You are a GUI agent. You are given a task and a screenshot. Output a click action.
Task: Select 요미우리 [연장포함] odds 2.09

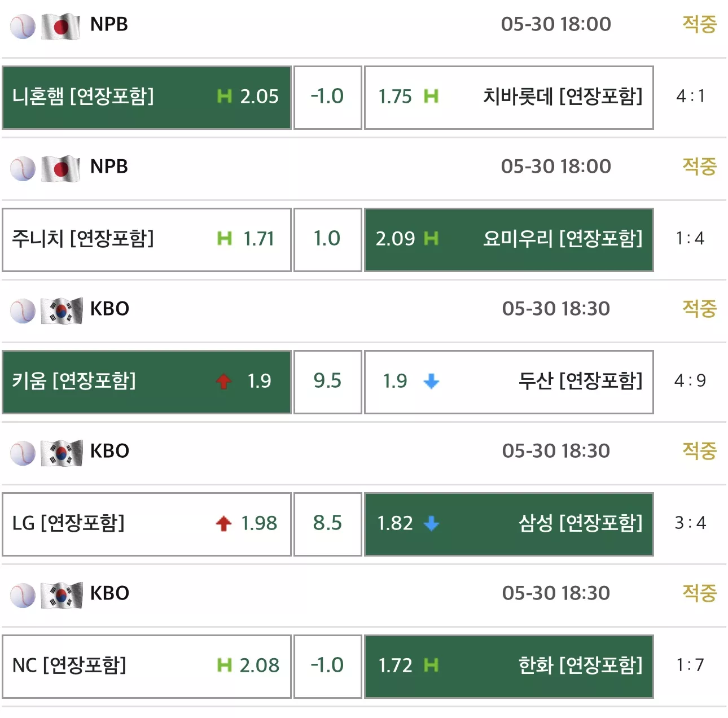tap(509, 240)
